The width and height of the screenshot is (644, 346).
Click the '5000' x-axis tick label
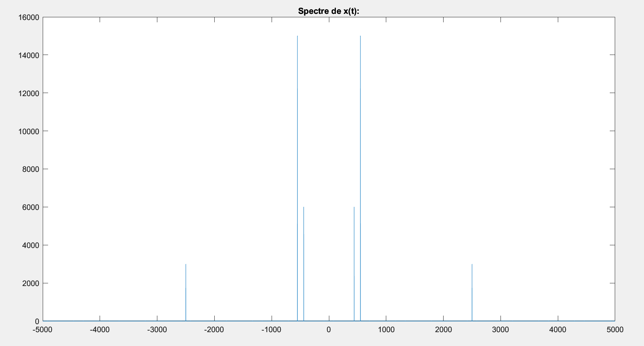click(x=615, y=329)
